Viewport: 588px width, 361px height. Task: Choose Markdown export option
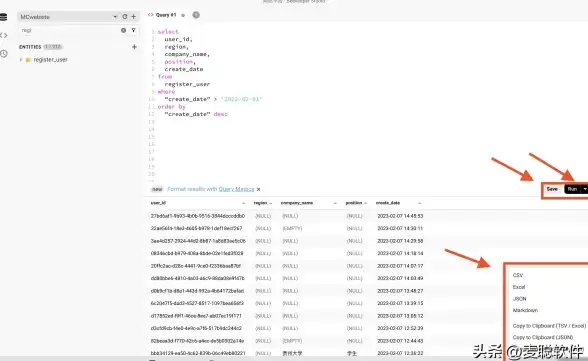tap(525, 310)
